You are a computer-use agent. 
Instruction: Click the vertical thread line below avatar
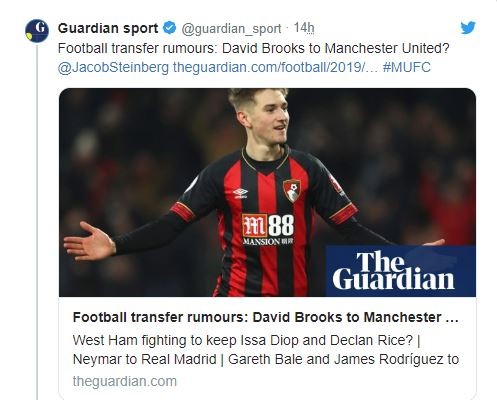(x=37, y=222)
